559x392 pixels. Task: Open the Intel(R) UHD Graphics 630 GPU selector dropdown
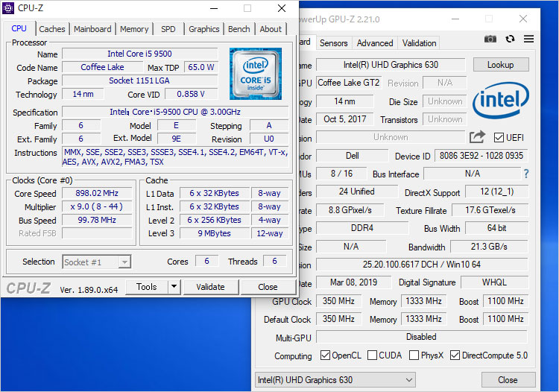tap(335, 380)
